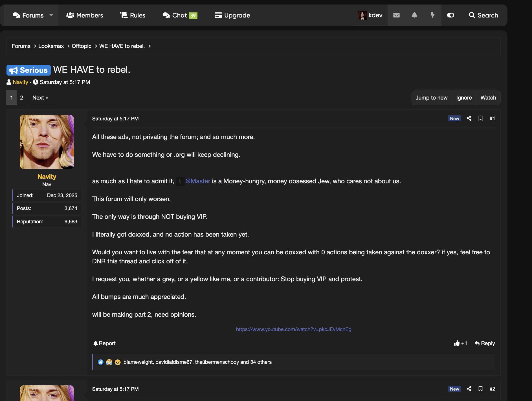Reply to post #1

tap(485, 343)
